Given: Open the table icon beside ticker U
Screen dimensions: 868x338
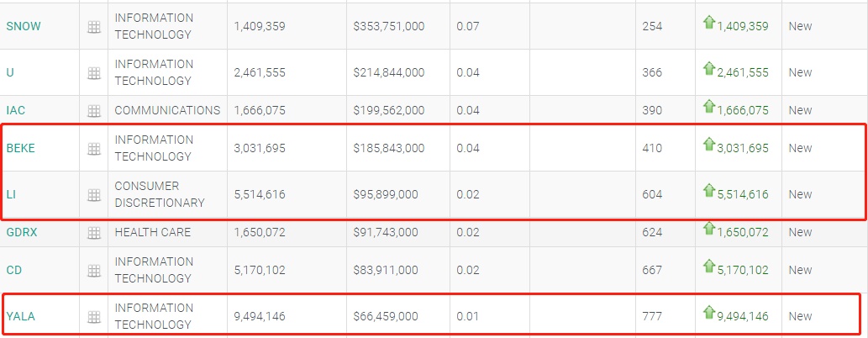Looking at the screenshot, I should [94, 73].
